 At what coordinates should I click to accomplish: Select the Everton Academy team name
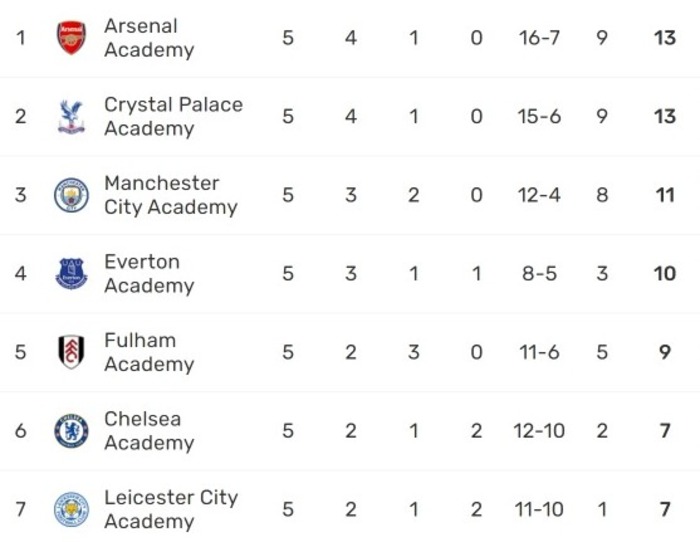pyautogui.click(x=149, y=274)
